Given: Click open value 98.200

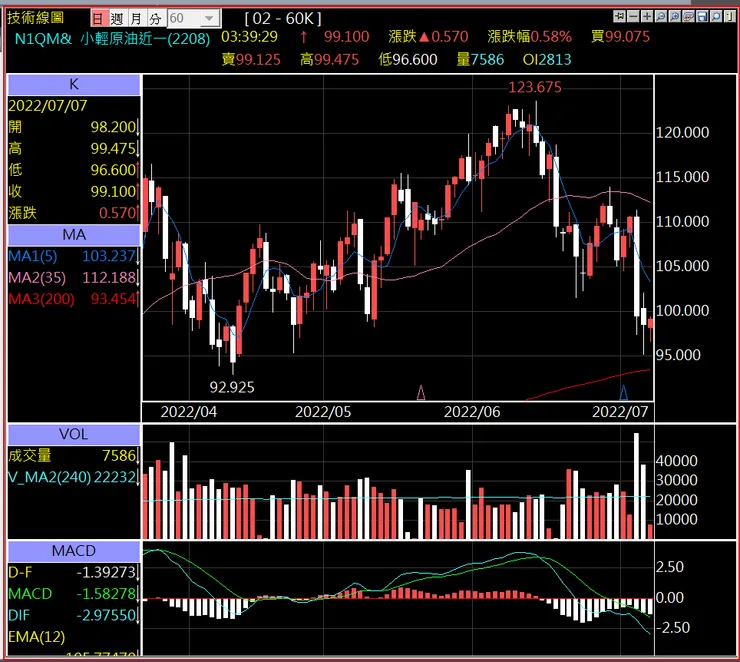Looking at the screenshot, I should click(x=113, y=127).
